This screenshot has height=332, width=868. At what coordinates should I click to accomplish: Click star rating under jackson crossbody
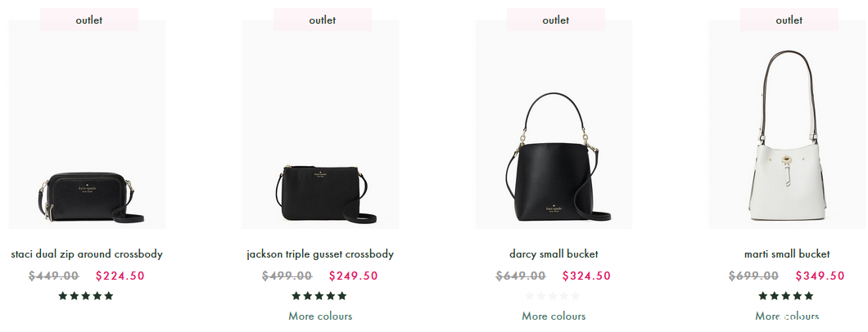(x=319, y=296)
